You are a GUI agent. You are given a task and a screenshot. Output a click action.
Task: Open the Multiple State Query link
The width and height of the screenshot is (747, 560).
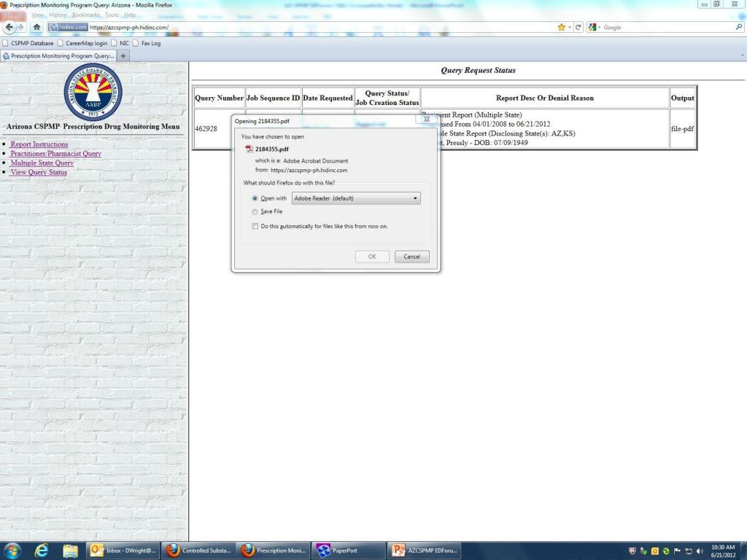coord(42,163)
